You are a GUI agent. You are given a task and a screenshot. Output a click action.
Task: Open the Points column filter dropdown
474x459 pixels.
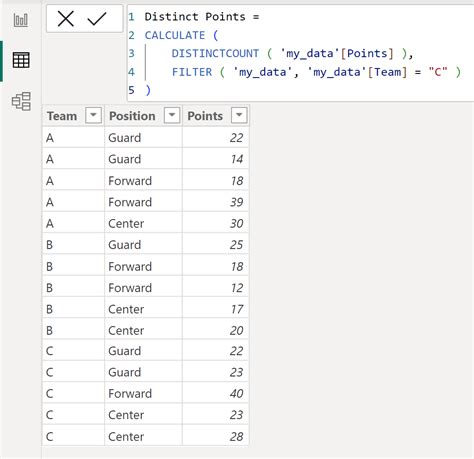click(239, 115)
